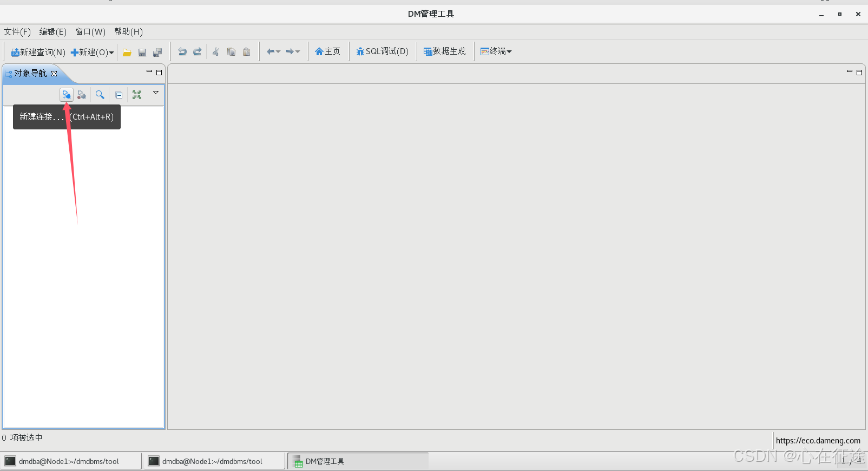
Task: Open the navigator view menu triangle
Action: point(156,93)
